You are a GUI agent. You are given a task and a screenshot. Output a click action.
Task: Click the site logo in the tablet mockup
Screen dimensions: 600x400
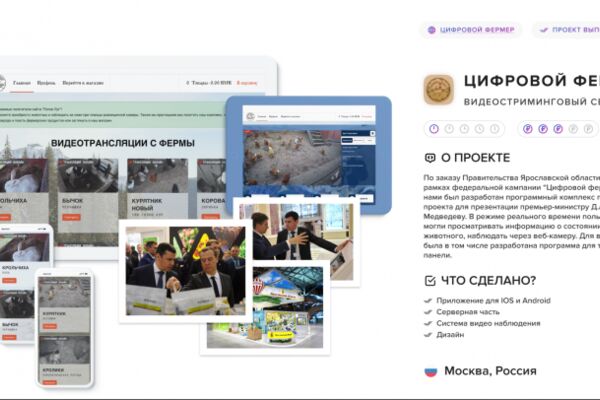[x=250, y=116]
